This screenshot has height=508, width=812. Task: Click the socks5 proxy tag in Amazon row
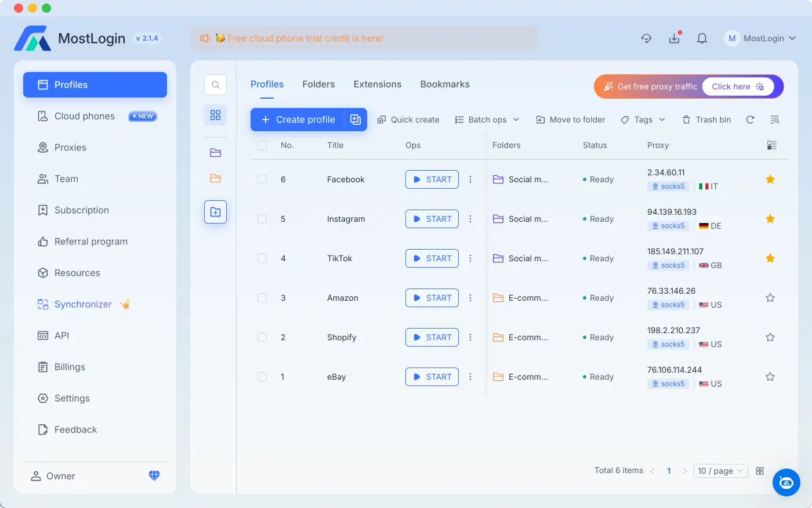[x=668, y=305]
